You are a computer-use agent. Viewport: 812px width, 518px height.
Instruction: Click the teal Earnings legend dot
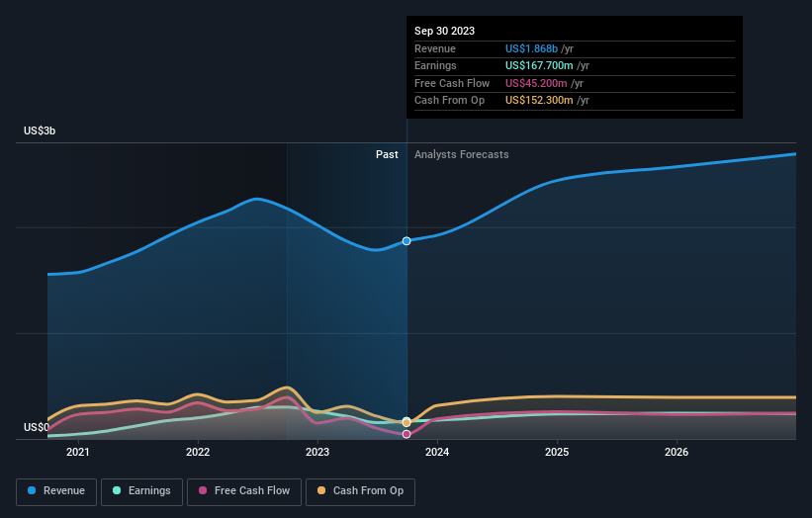point(117,490)
